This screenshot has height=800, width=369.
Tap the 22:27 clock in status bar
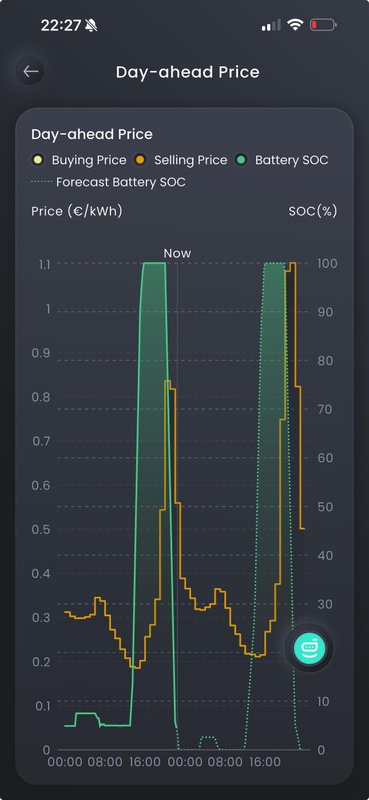61,25
